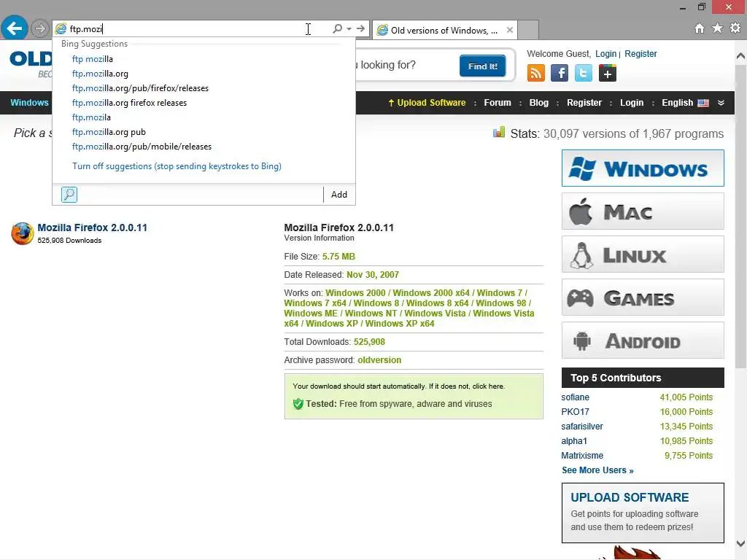Choose suggestion 'ftp.mozilla.org firefox releases'
This screenshot has height=560, width=747.
click(204, 103)
